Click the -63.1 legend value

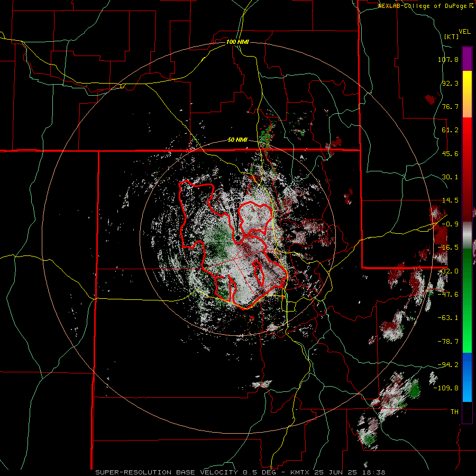click(448, 318)
